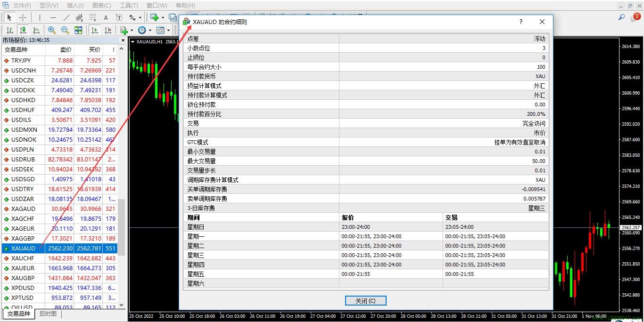Open the 工具(T) menu
This screenshot has width=644, height=322.
point(129,6)
